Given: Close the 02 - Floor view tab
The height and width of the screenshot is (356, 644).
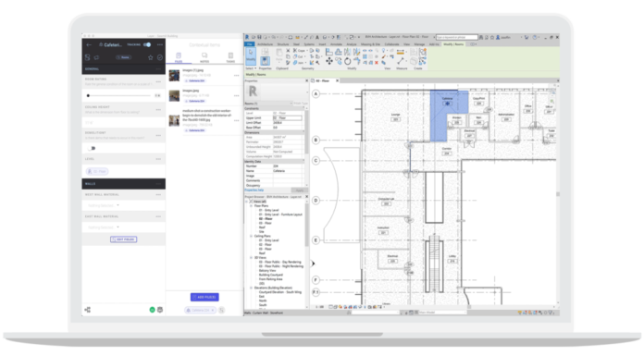Looking at the screenshot, I should pyautogui.click(x=338, y=80).
